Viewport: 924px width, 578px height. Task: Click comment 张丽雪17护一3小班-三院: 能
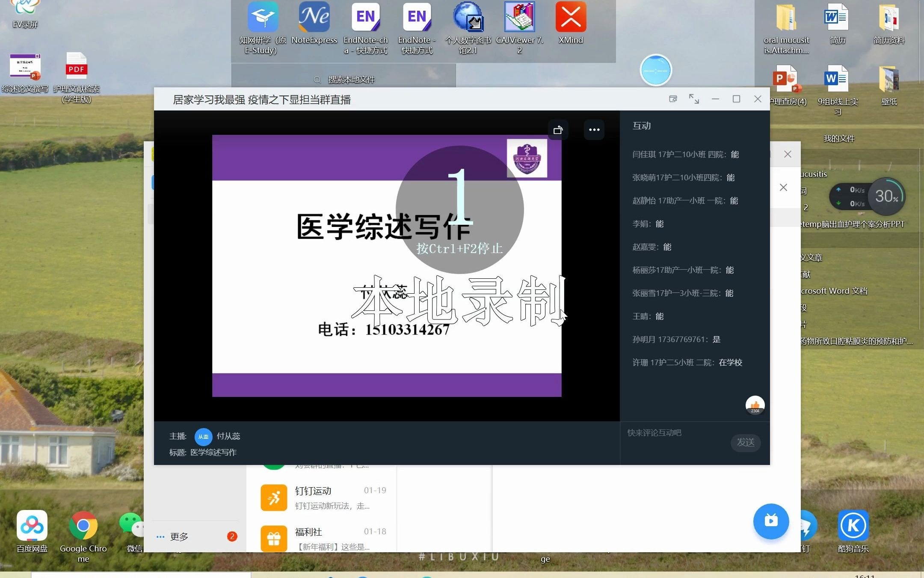click(x=683, y=293)
